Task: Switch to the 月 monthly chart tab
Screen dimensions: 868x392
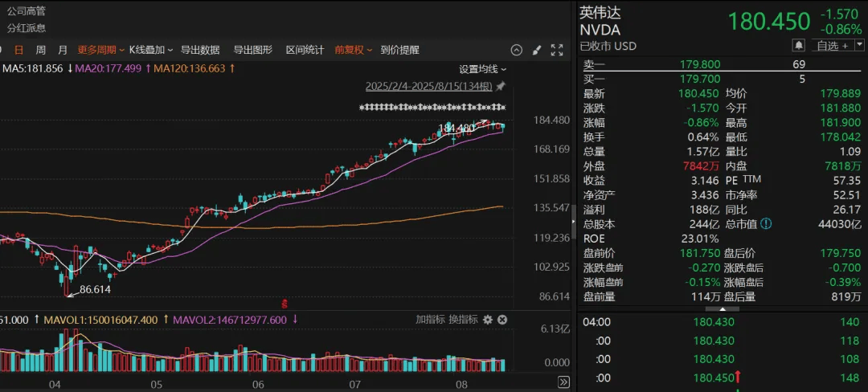Action: (x=63, y=50)
